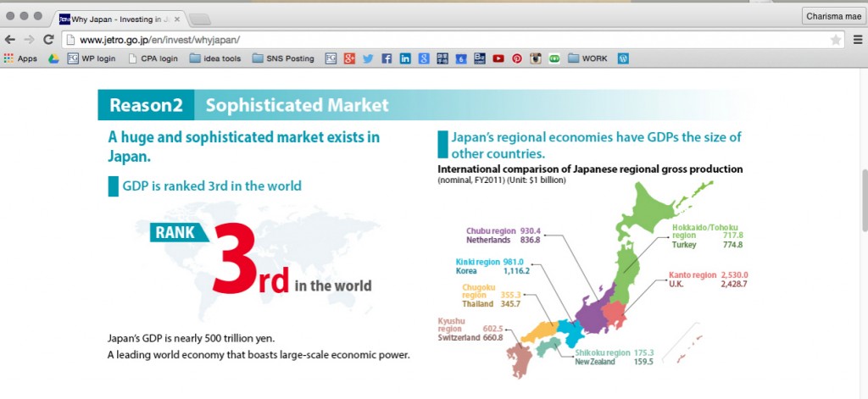
Task: Click the Shikoku region 175.3 label
Action: coord(614,352)
